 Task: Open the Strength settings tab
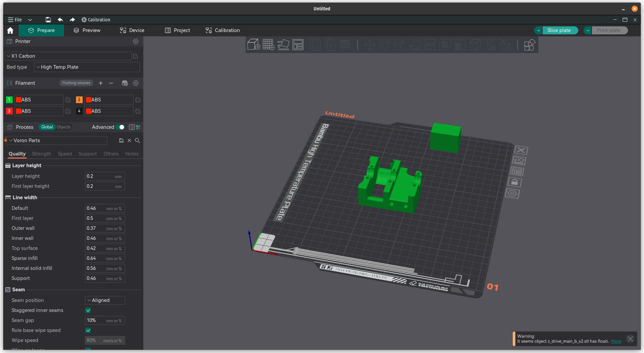pyautogui.click(x=41, y=154)
